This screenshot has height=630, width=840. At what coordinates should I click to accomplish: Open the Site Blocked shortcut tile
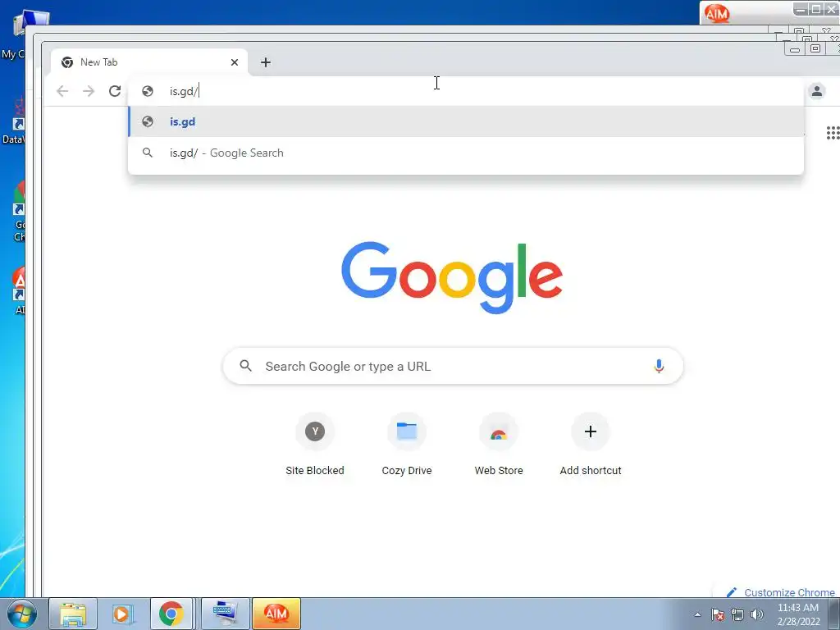pyautogui.click(x=315, y=445)
